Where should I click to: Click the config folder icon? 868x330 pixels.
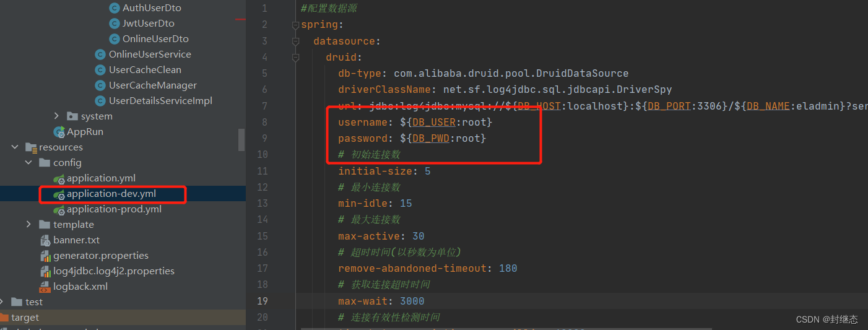tap(45, 163)
